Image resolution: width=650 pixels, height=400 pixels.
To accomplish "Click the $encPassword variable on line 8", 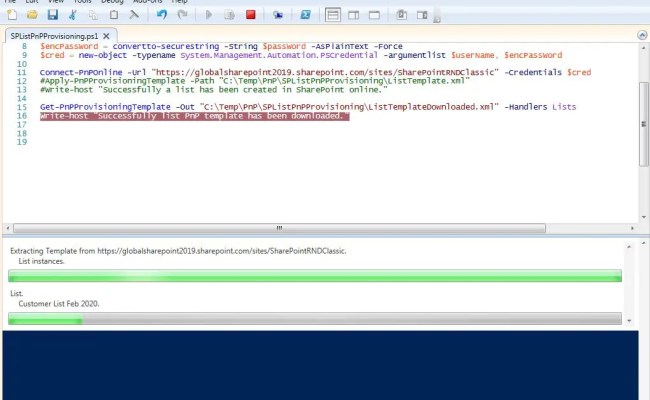I will coord(69,46).
